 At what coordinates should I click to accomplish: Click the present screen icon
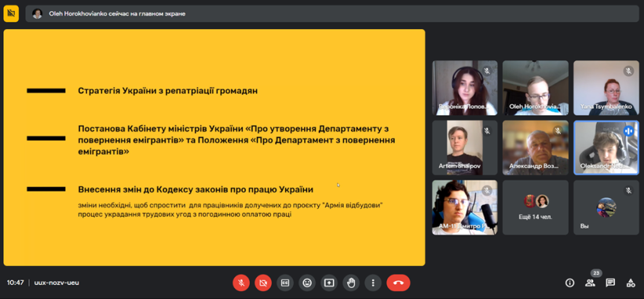pyautogui.click(x=329, y=283)
